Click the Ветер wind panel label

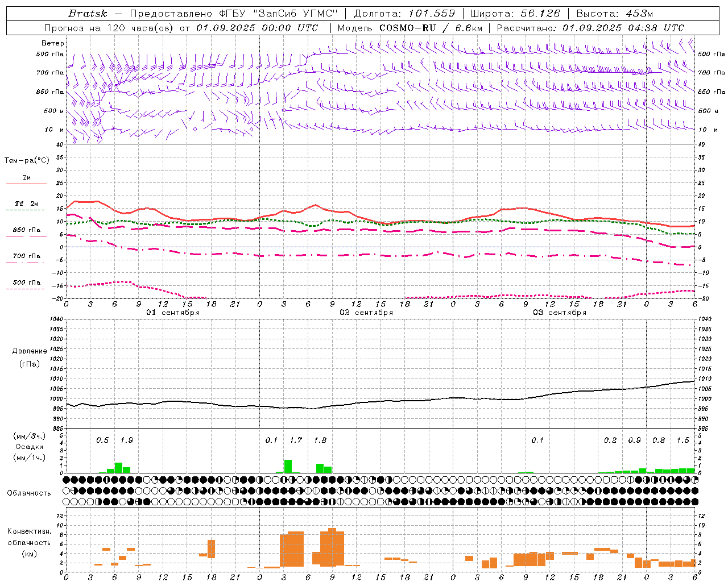tap(53, 43)
